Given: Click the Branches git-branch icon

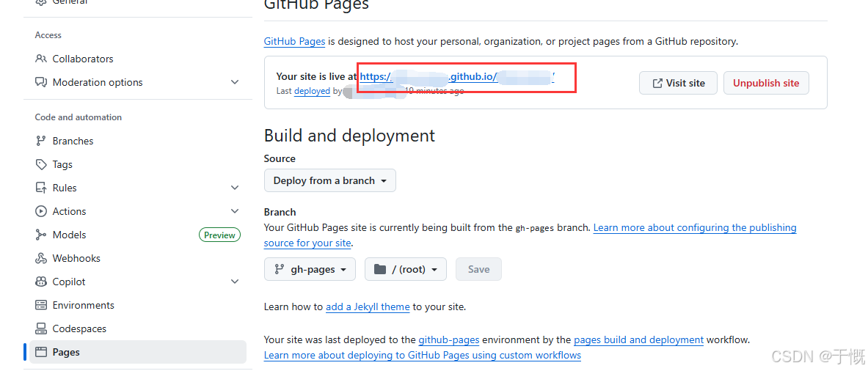Looking at the screenshot, I should coord(41,141).
